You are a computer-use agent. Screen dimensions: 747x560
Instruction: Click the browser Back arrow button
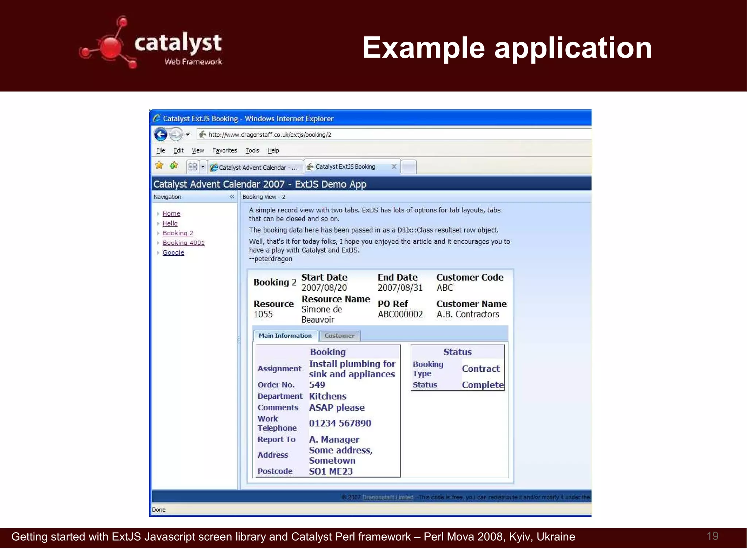click(160, 135)
